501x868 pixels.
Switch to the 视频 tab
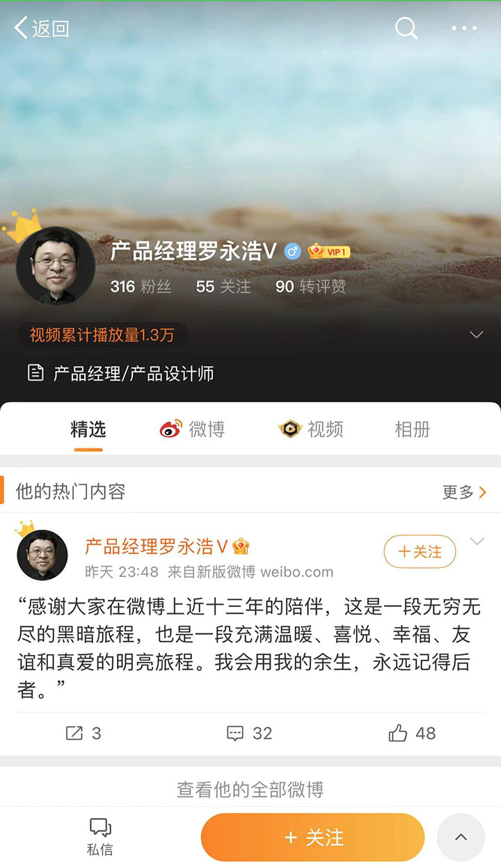311,429
